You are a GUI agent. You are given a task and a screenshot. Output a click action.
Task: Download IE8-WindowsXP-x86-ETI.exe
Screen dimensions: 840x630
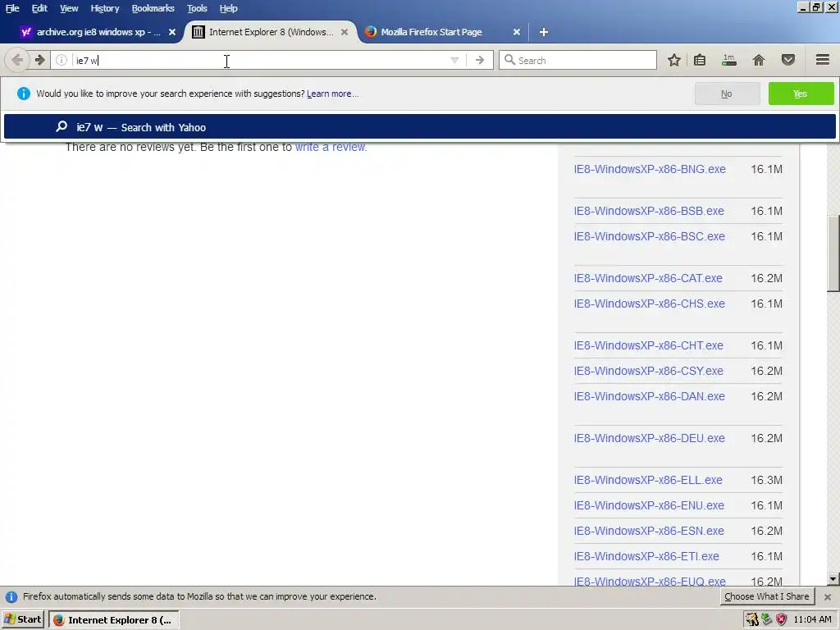point(646,556)
